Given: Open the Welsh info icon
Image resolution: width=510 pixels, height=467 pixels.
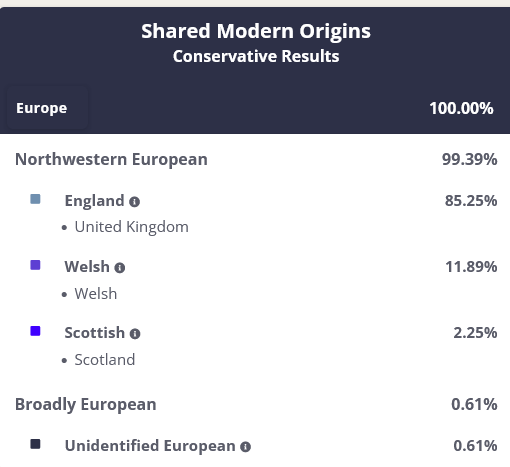Looking at the screenshot, I should point(120,268).
